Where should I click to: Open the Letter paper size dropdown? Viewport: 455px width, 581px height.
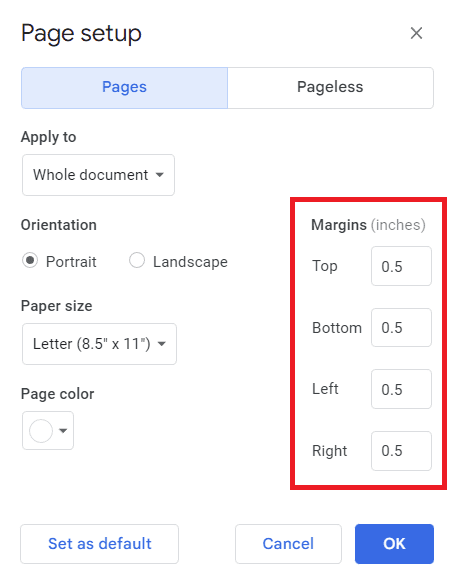(x=99, y=344)
